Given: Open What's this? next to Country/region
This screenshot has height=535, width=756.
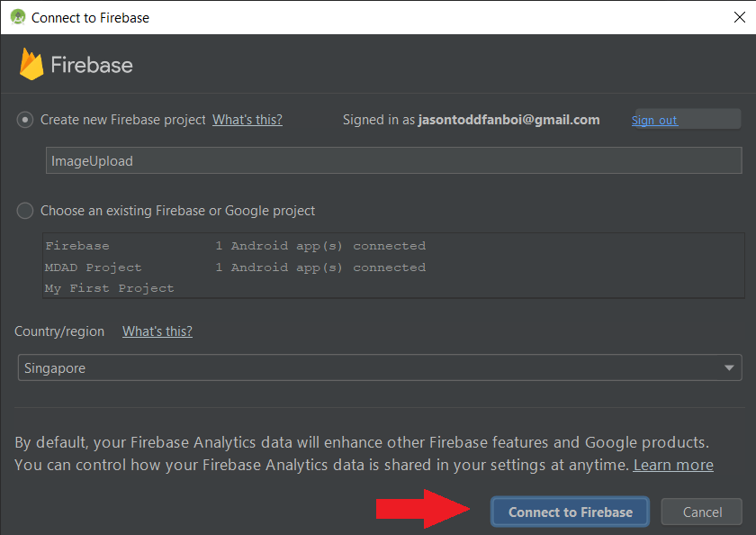Looking at the screenshot, I should click(x=157, y=331).
